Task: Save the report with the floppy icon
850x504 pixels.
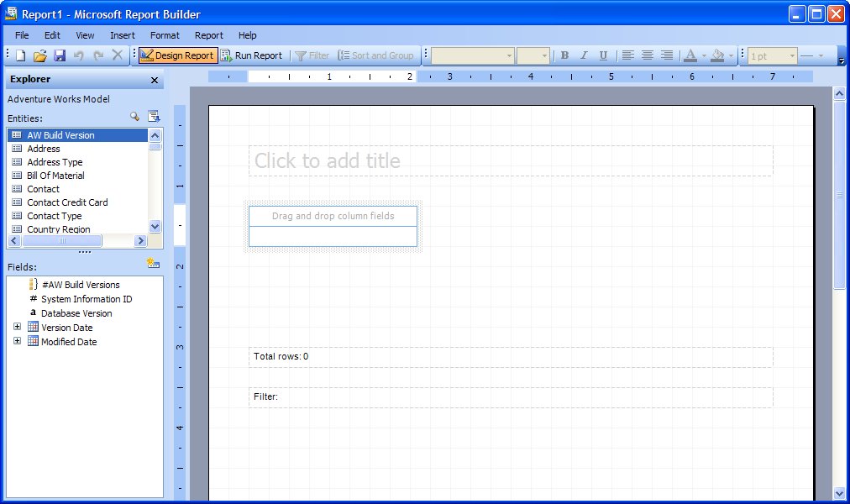Action: (60, 55)
